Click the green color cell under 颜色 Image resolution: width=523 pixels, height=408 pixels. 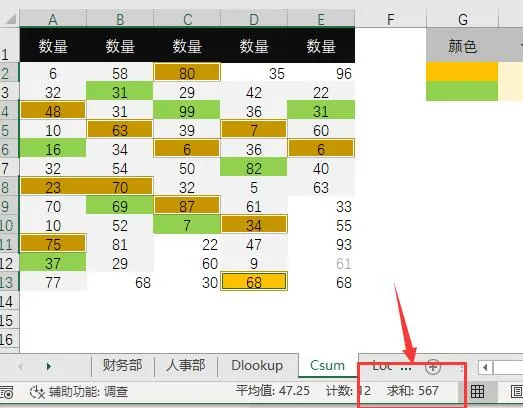point(462,91)
